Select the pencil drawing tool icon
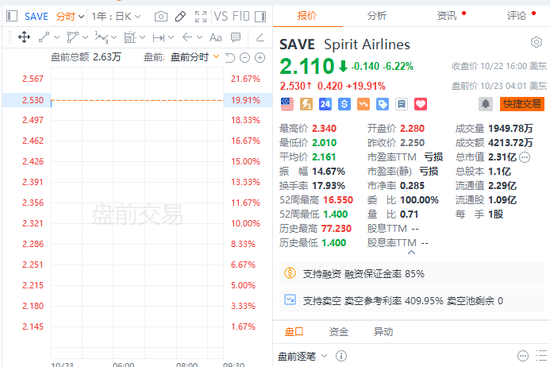The width and height of the screenshot is (550, 367). [180, 16]
